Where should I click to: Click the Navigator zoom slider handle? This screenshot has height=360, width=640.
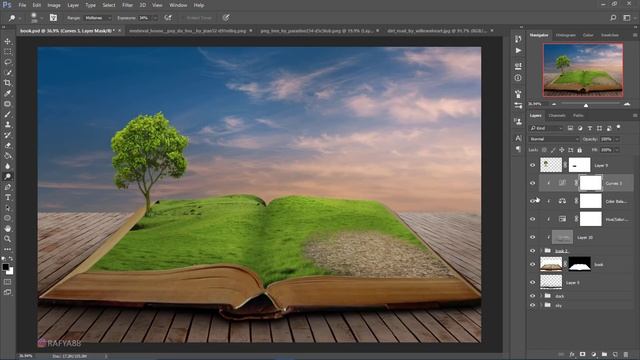(586, 105)
